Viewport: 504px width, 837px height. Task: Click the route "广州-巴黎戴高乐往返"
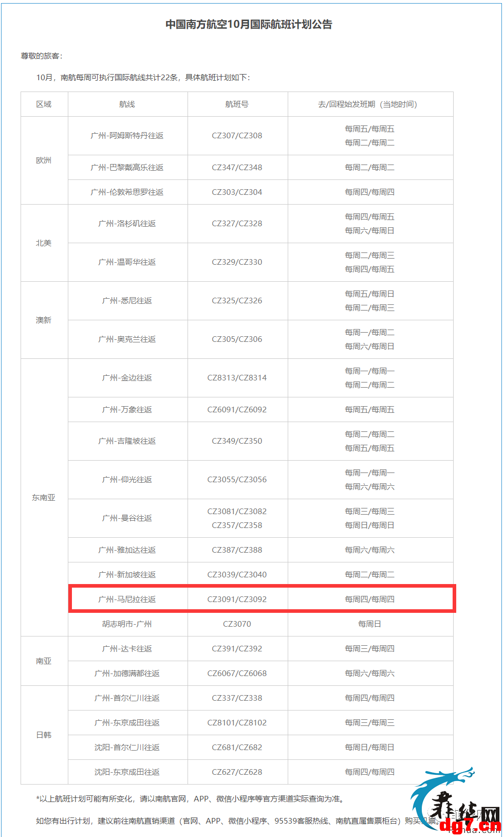127,168
